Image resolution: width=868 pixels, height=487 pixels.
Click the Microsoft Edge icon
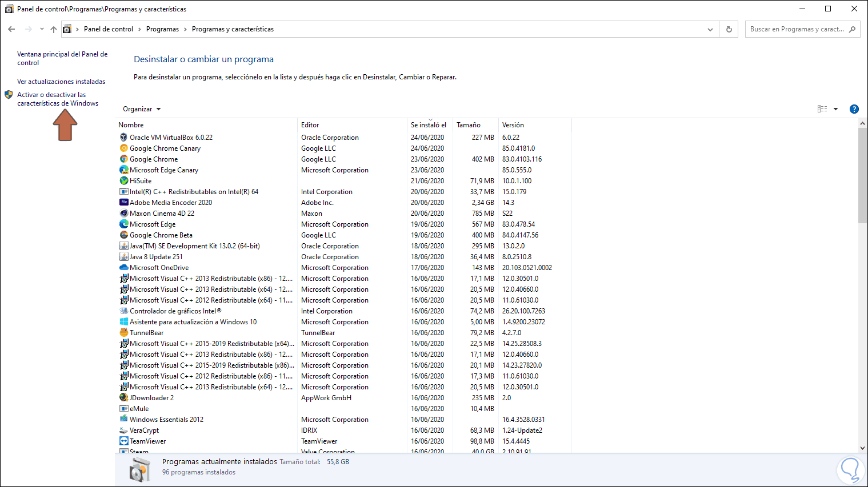pos(123,224)
